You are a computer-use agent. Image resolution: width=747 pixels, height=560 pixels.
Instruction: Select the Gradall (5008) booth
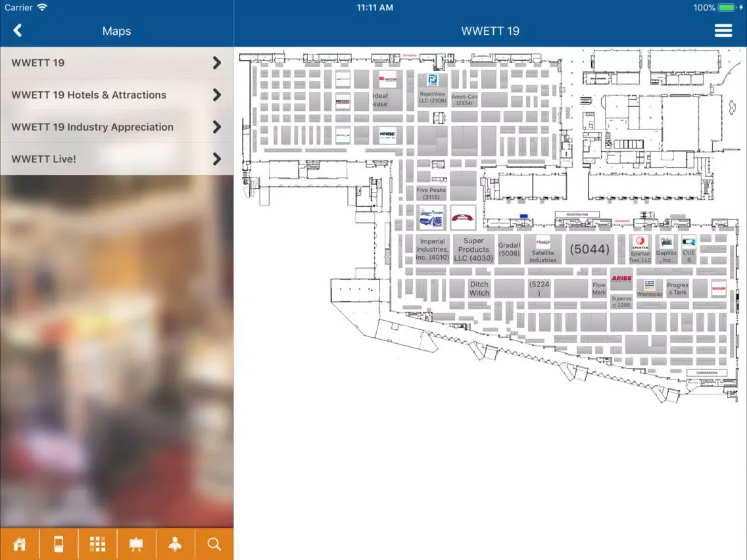coord(509,249)
